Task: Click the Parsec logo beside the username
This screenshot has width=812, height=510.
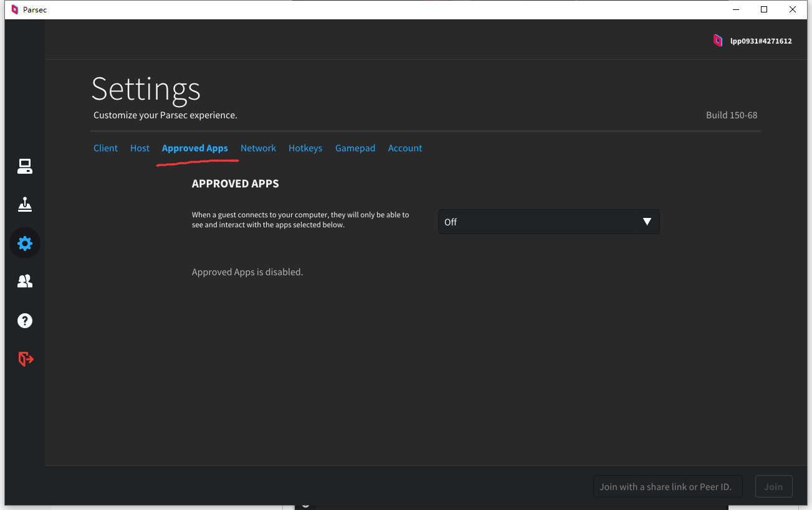Action: point(718,40)
